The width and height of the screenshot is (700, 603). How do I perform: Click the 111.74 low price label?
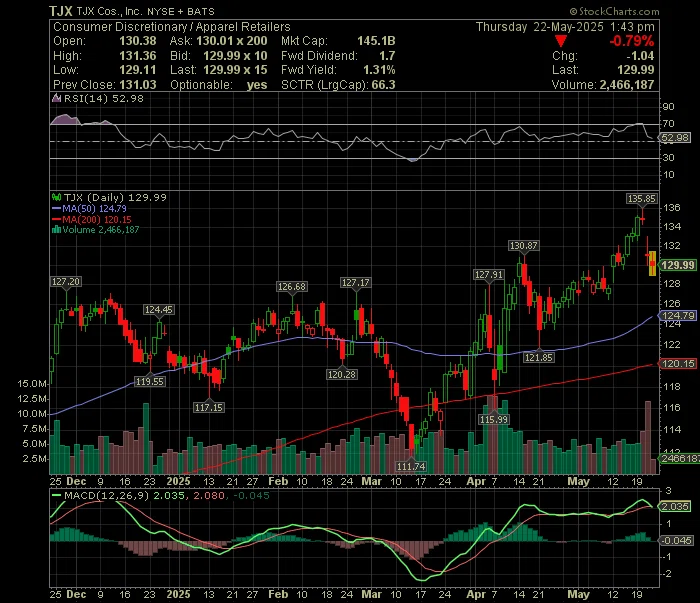click(411, 466)
